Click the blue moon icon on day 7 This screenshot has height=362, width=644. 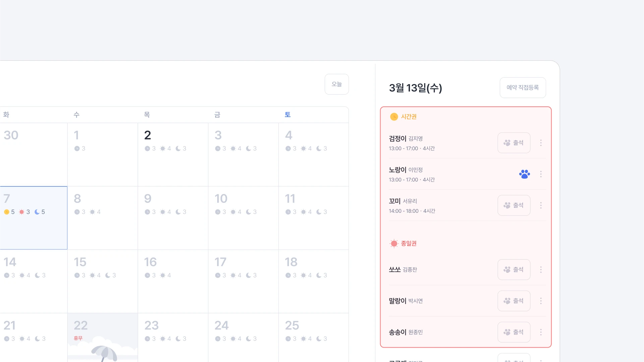(37, 212)
